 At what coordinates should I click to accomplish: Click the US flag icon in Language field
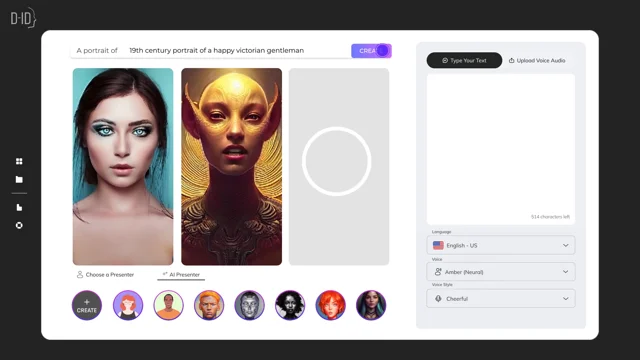coord(438,245)
